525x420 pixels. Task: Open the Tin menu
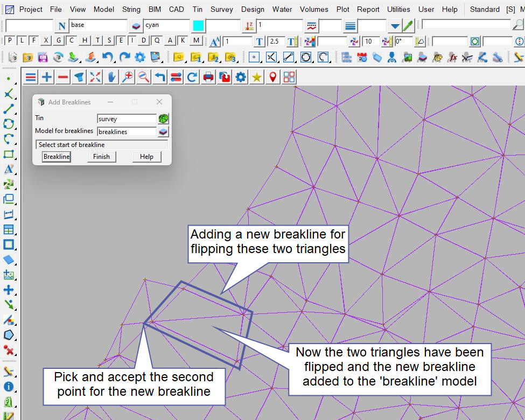198,9
